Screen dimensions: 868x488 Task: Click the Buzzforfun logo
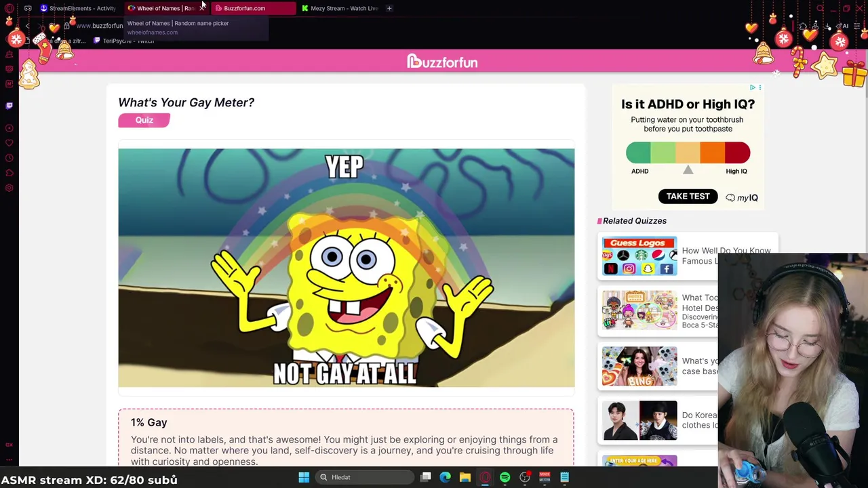442,62
